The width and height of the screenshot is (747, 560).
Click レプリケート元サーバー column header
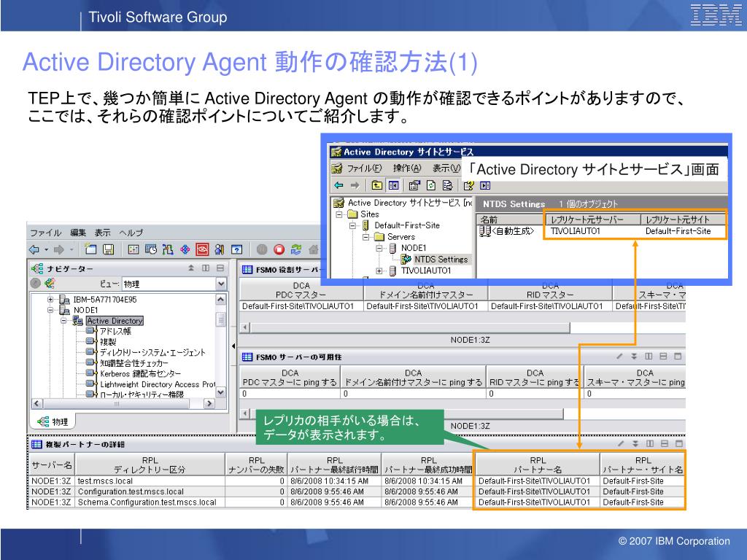tap(592, 219)
